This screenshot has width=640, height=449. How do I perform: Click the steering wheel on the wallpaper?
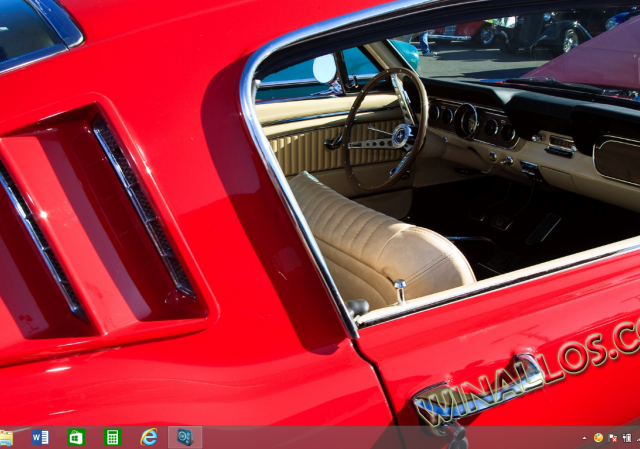(385, 130)
